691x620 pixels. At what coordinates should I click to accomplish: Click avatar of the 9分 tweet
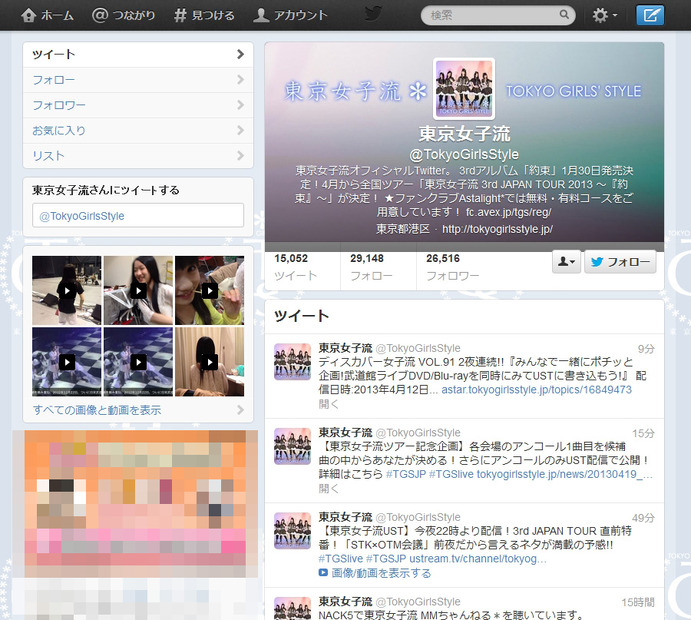pos(293,362)
